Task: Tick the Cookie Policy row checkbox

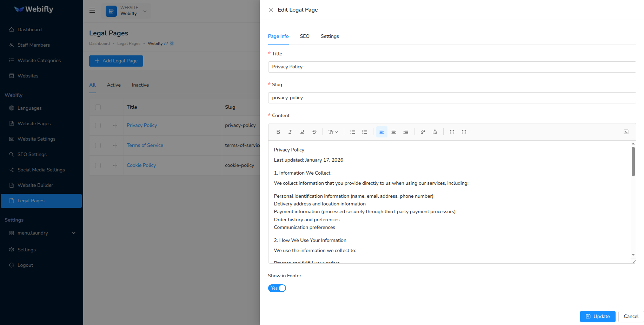Action: coord(98,165)
